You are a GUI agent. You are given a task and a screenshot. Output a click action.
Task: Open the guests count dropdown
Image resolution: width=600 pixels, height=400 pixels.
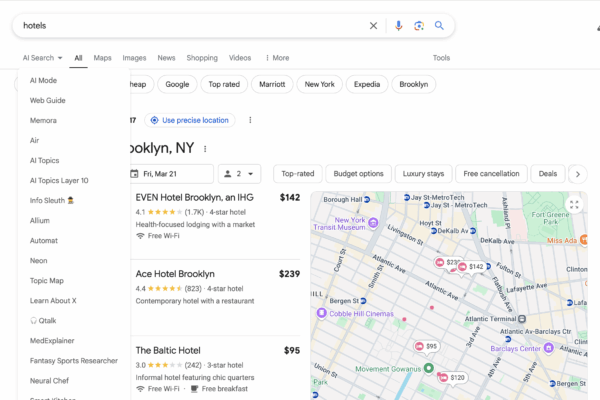[240, 174]
